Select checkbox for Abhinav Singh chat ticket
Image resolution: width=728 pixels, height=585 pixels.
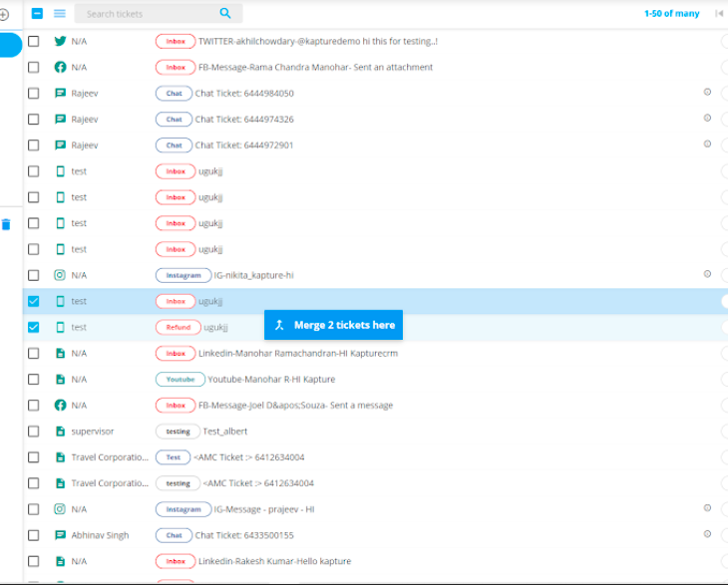point(34,535)
